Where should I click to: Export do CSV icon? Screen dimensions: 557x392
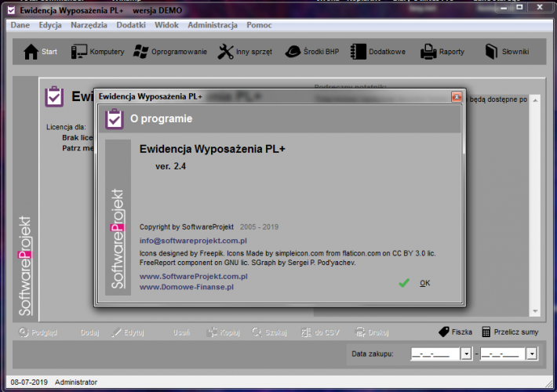[x=306, y=332]
